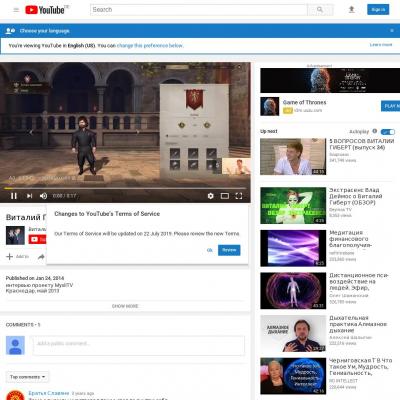
Task: Open the Top comments sort dropdown
Action: [28, 377]
